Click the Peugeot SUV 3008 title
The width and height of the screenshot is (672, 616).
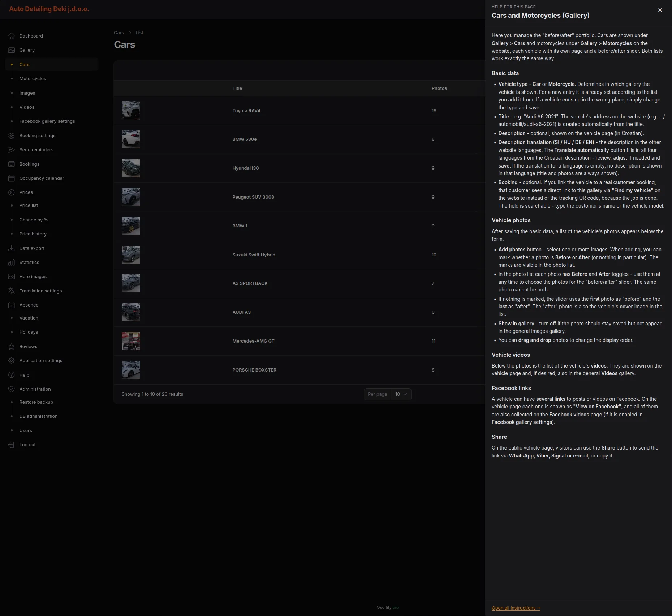click(x=253, y=197)
